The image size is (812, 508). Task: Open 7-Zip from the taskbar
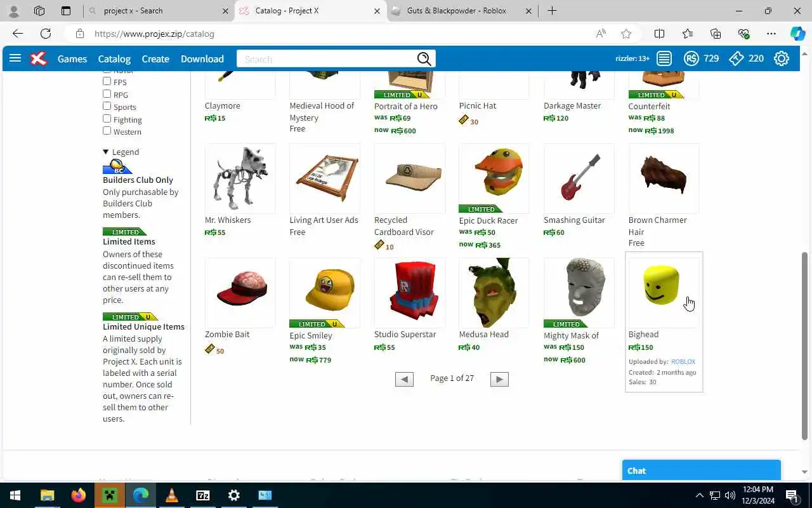coord(203,495)
